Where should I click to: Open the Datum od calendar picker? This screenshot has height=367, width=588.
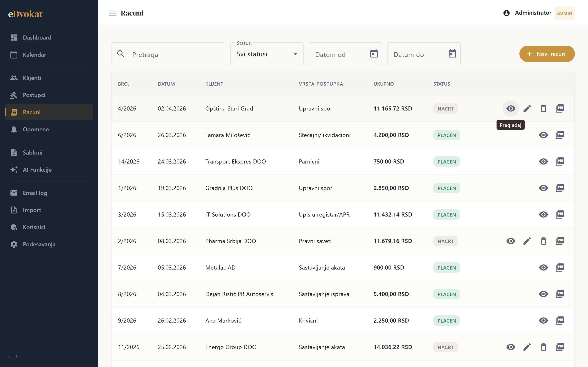pyautogui.click(x=374, y=54)
